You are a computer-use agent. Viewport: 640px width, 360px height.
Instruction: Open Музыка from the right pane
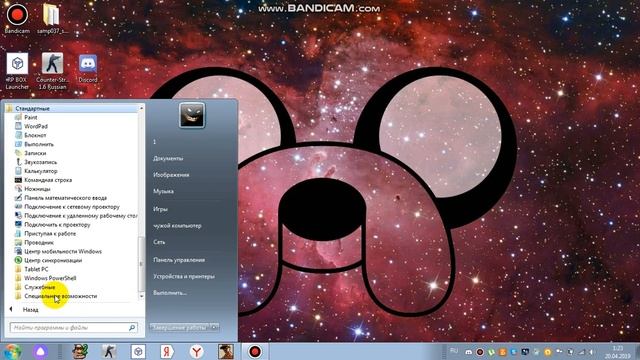(163, 191)
